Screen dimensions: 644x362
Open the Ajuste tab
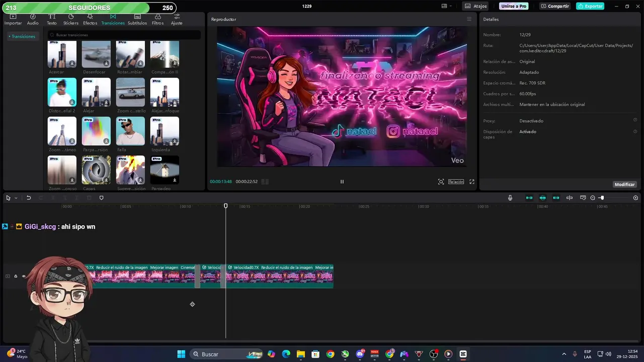point(177,20)
